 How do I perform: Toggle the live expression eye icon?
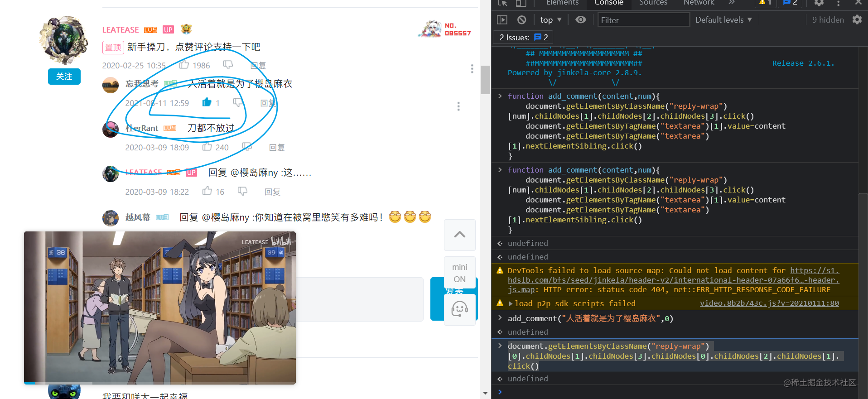pyautogui.click(x=581, y=20)
